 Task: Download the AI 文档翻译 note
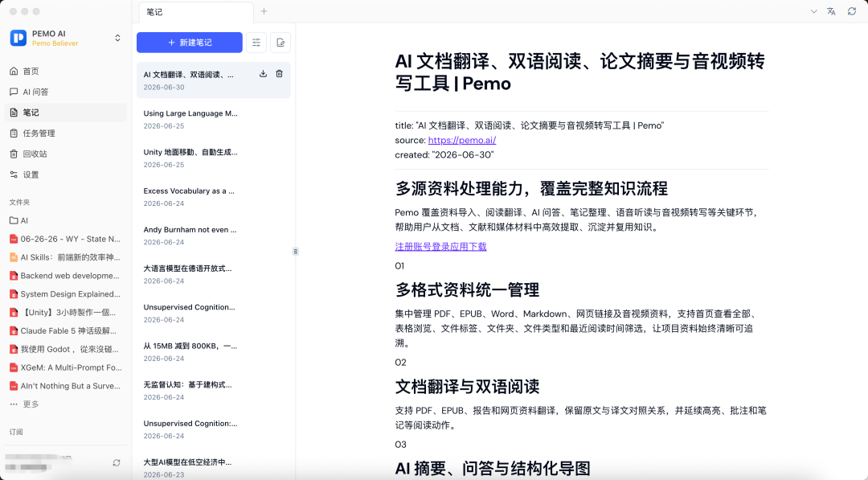263,74
